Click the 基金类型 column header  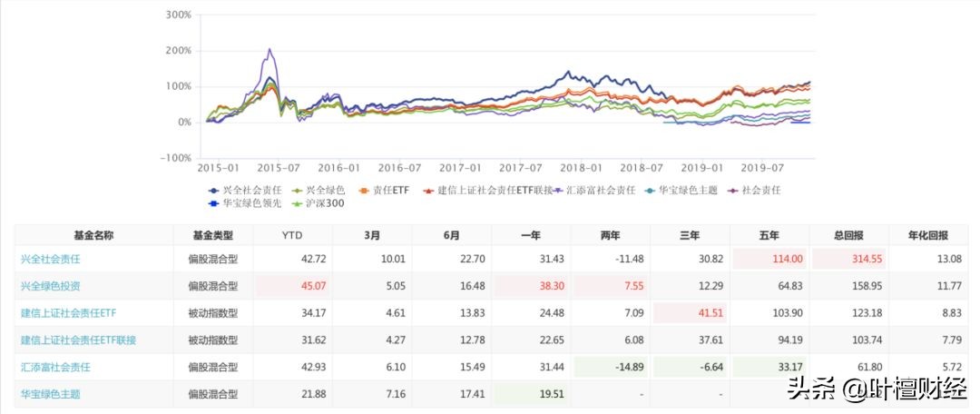(211, 234)
